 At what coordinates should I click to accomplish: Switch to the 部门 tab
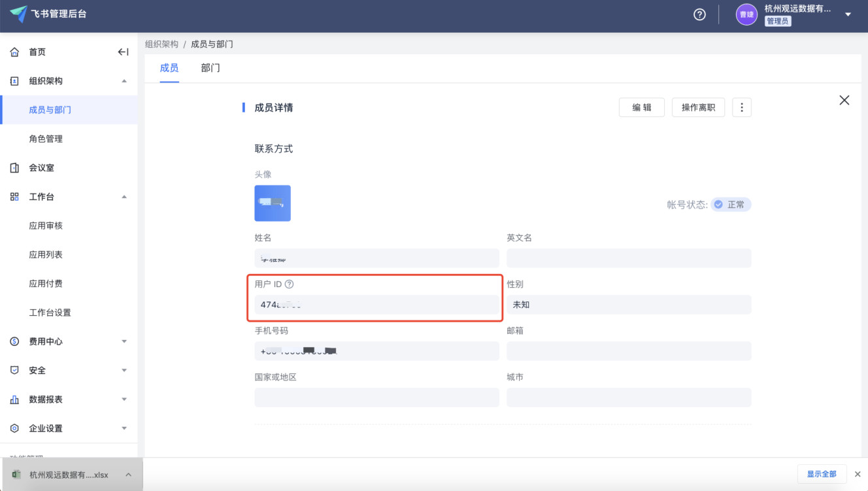click(210, 68)
